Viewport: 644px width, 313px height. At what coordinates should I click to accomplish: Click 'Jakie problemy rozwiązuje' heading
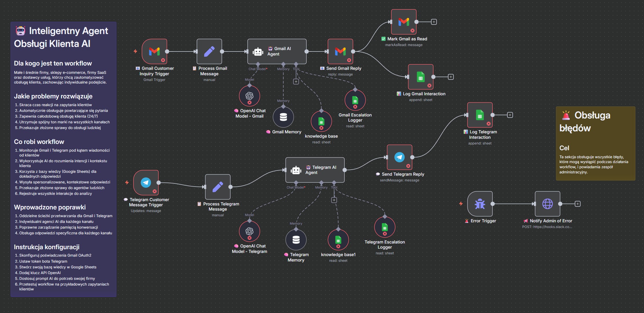53,96
